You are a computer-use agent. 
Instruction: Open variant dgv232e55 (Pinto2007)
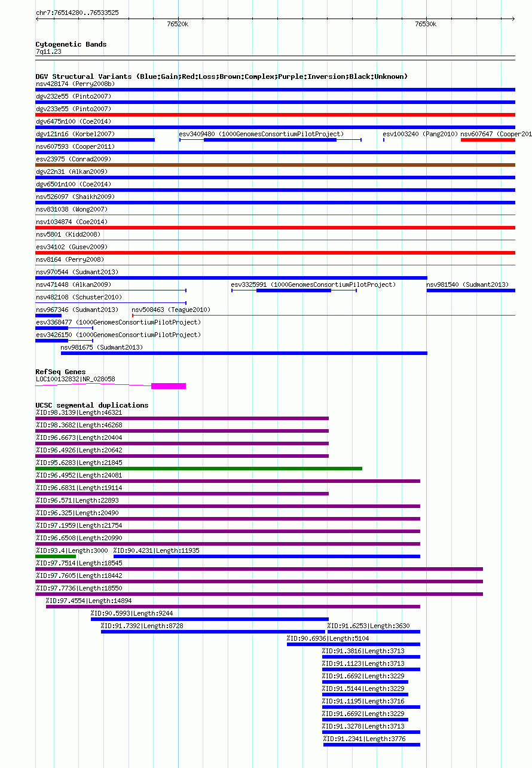[74, 96]
